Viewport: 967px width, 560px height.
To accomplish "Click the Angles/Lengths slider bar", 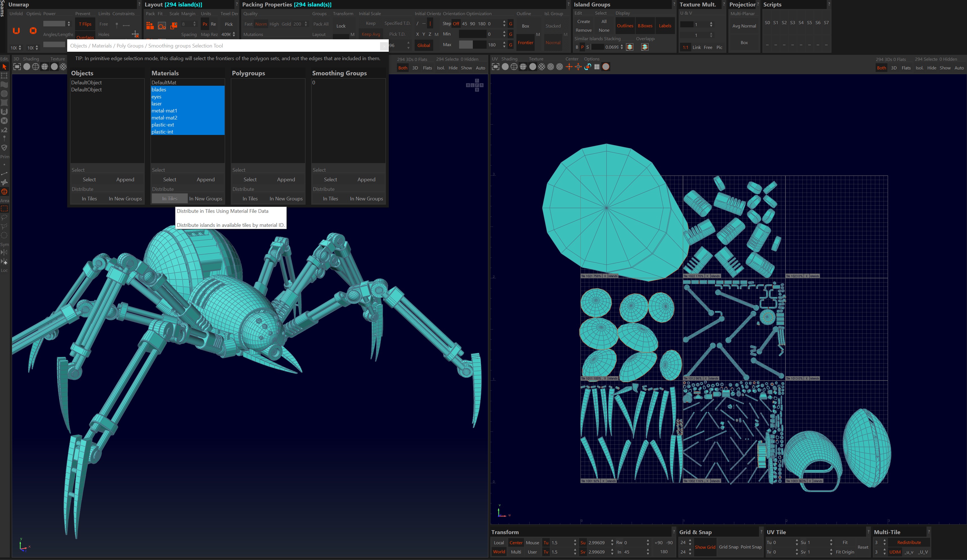I will coord(54,44).
